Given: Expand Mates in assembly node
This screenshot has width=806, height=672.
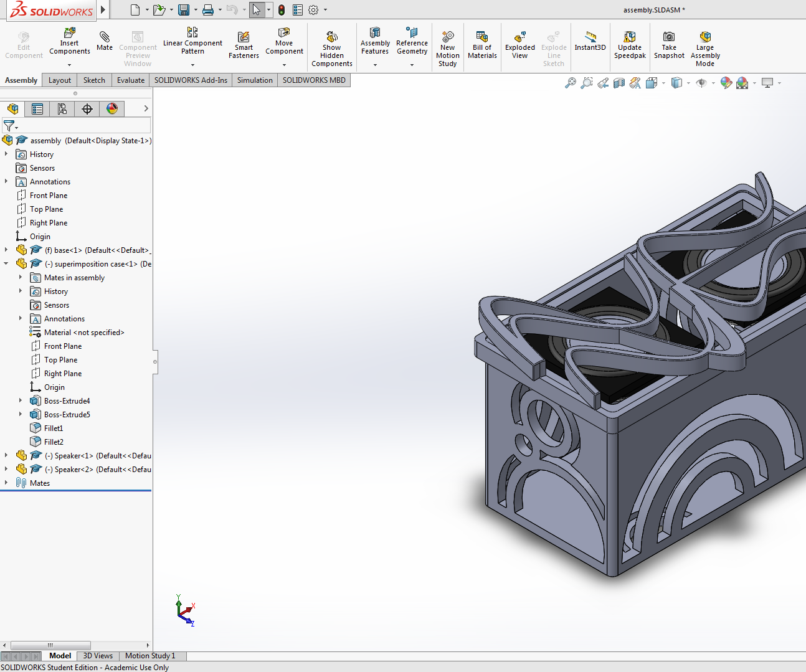Looking at the screenshot, I should click(x=21, y=277).
